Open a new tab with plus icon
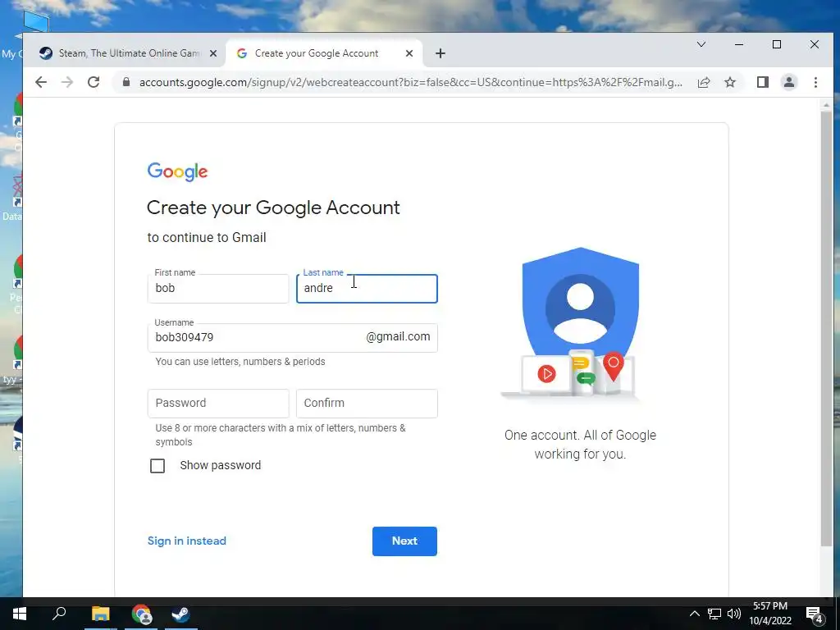 (441, 53)
